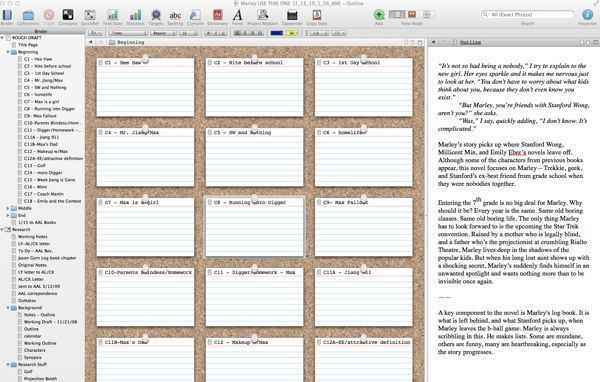Switch View Mode to outliner
600x382 pixels.
coord(427,15)
